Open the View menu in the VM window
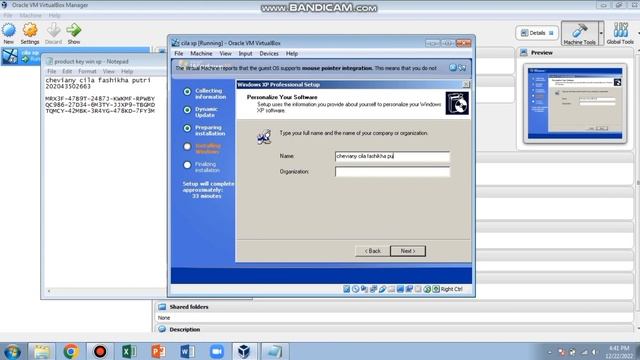The image size is (640, 360). pos(225,53)
